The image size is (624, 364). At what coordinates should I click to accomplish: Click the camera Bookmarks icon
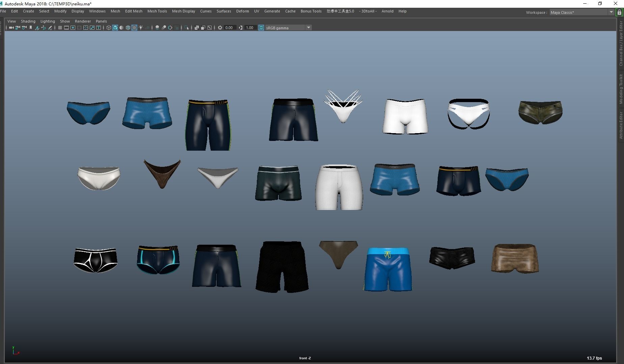click(30, 28)
